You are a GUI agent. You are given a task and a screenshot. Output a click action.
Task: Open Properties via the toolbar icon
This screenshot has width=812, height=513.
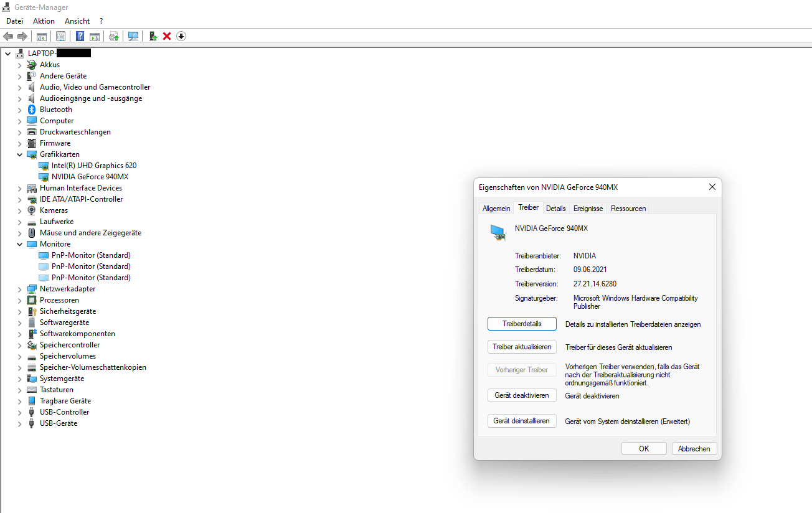pyautogui.click(x=60, y=36)
